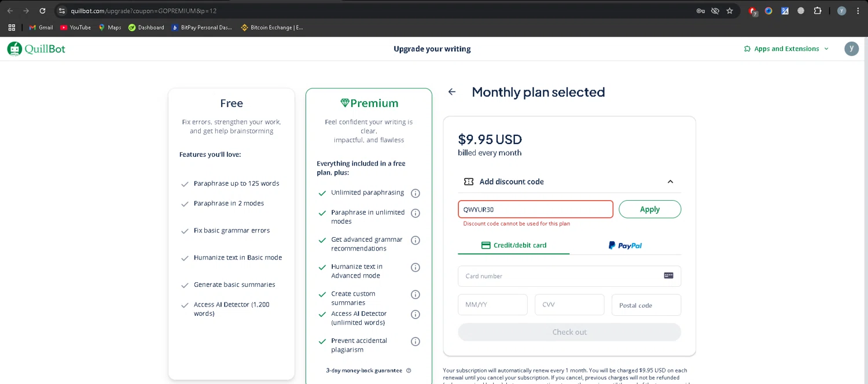Viewport: 868px width, 384px height.
Task: Bookmark this page with the star icon
Action: [730, 10]
